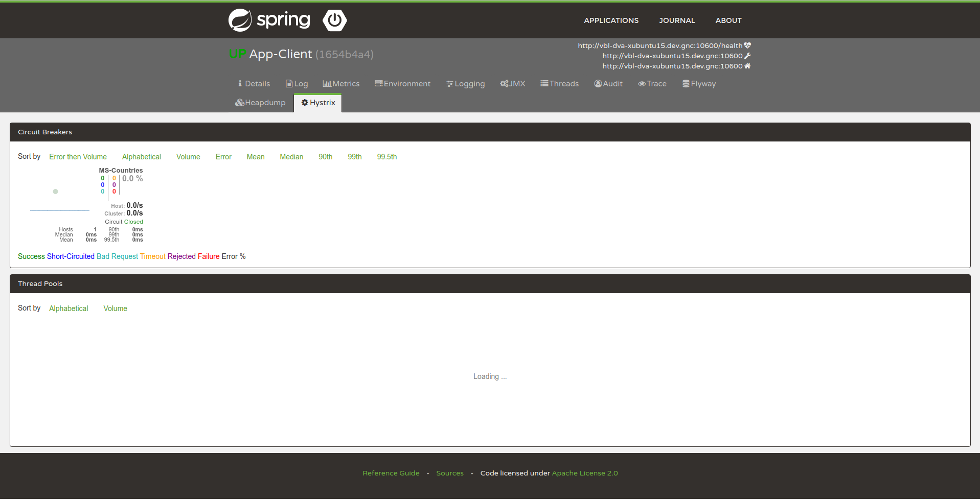Image resolution: width=980 pixels, height=500 pixels.
Task: Click the Failure legend label
Action: tap(209, 256)
